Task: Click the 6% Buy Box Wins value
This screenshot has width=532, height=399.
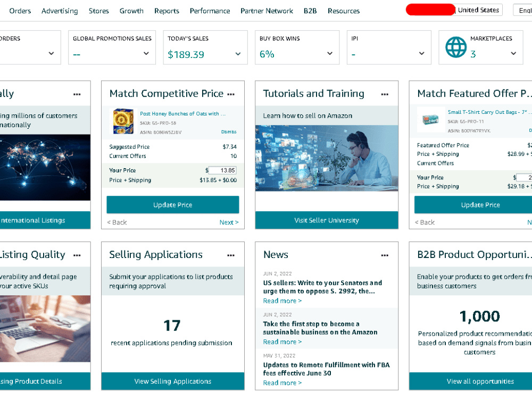Action: (267, 54)
